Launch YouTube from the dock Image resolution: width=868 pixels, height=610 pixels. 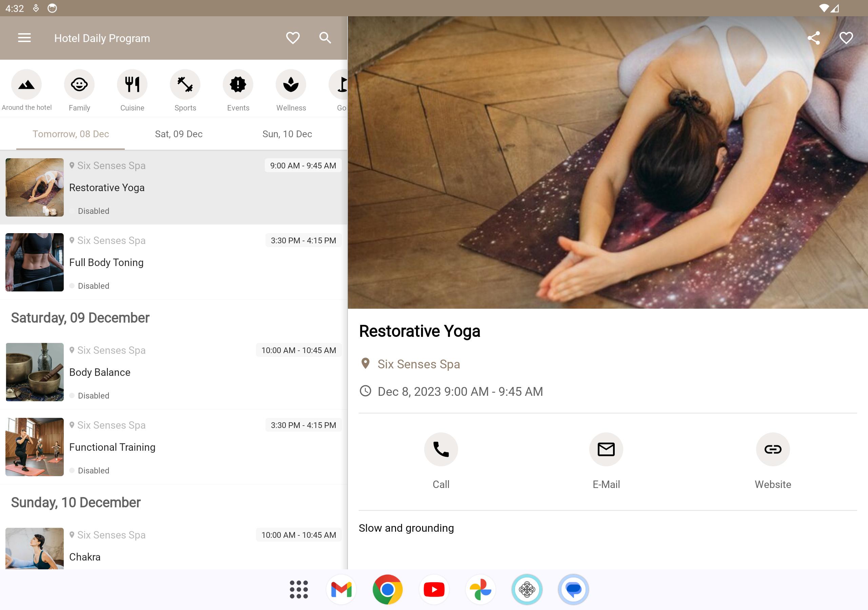tap(434, 590)
